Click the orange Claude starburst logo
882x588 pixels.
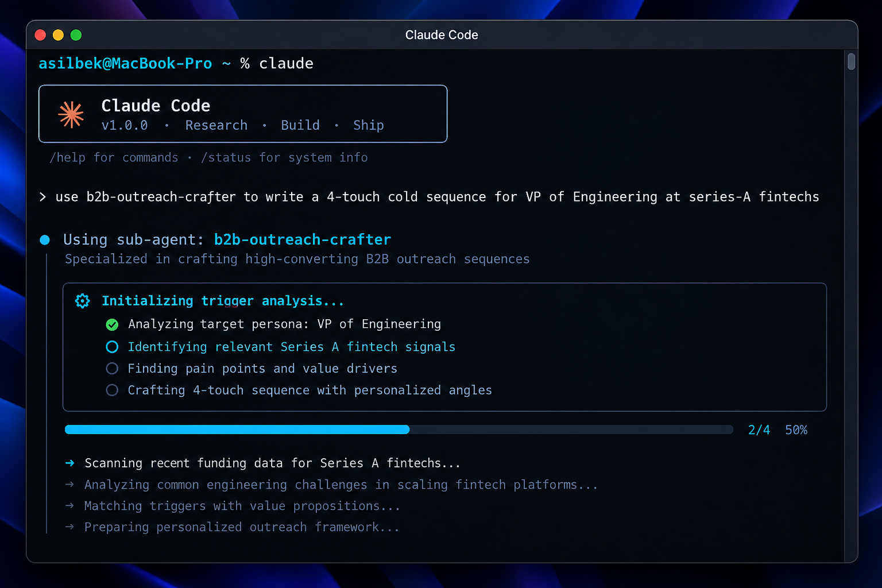click(x=71, y=114)
